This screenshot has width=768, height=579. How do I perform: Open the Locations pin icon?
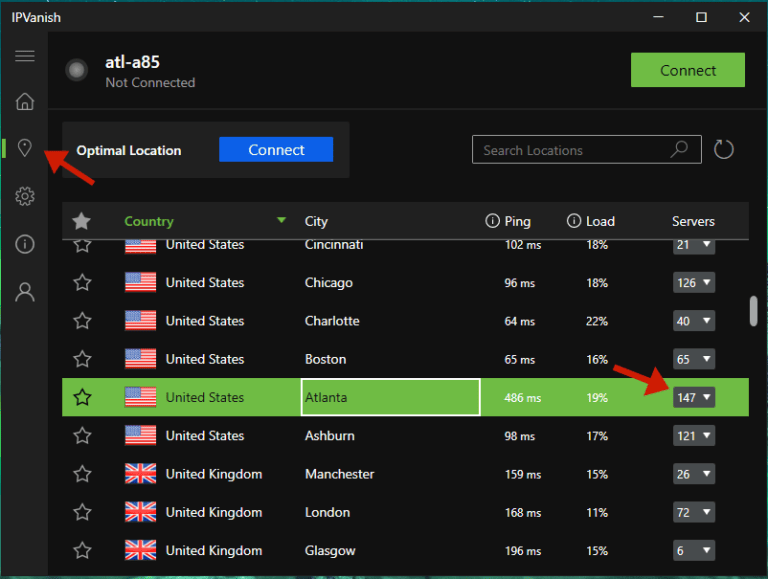25,148
